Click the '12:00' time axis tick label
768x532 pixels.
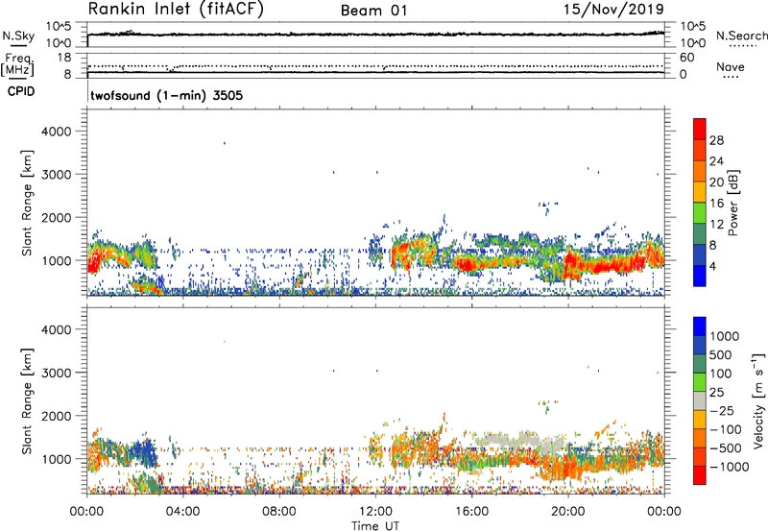375,512
